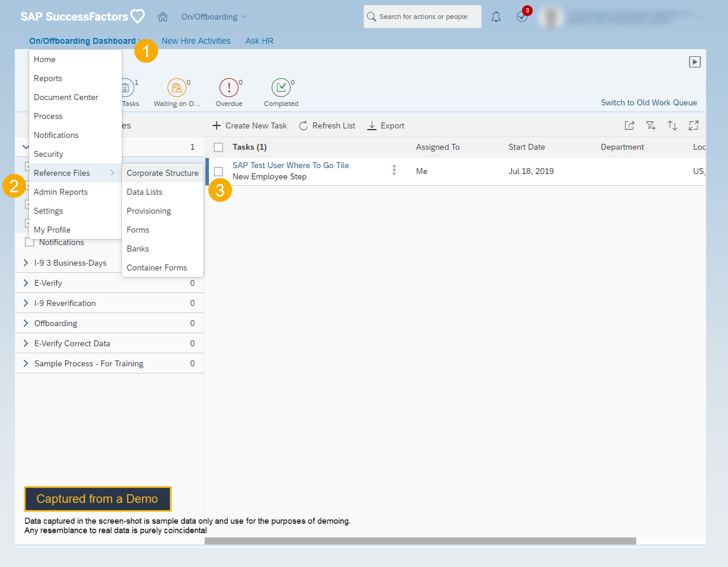Open the sort arrows icon

[672, 125]
